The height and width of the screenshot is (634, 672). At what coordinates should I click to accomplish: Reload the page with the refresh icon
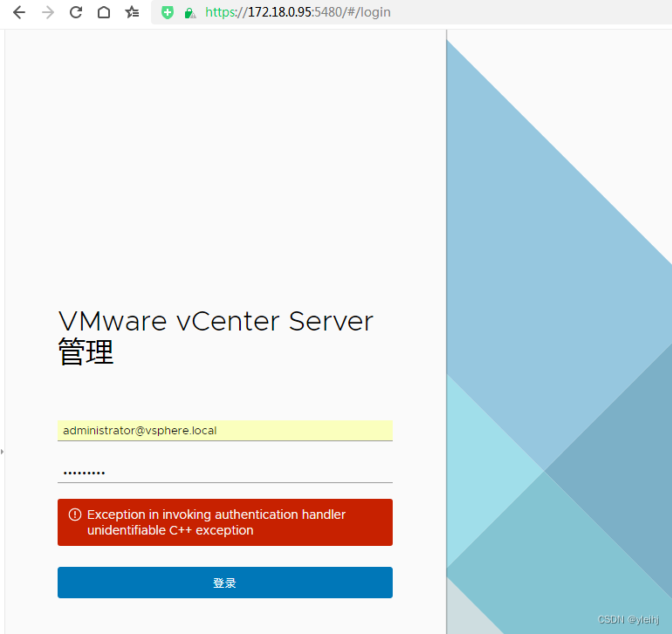click(x=76, y=12)
